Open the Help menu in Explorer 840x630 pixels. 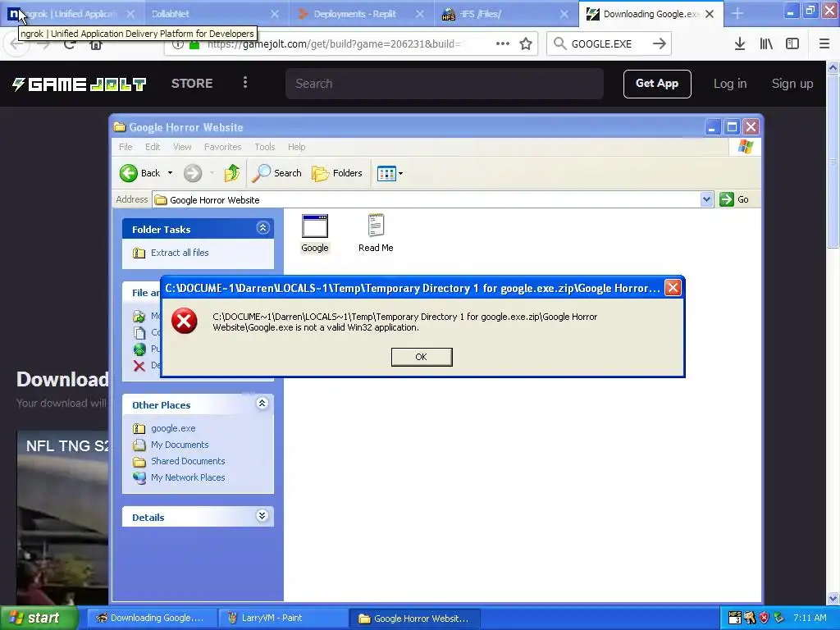296,147
